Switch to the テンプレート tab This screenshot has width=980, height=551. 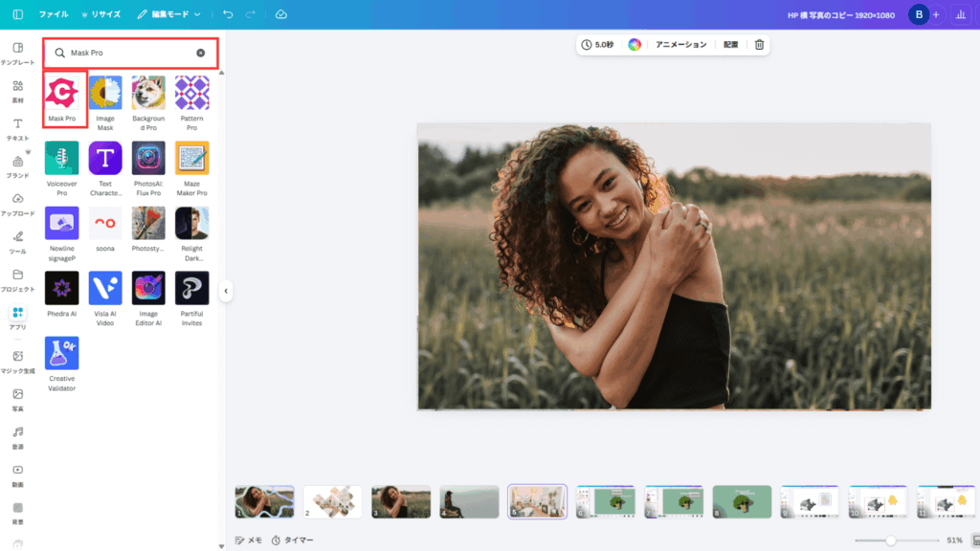17,53
